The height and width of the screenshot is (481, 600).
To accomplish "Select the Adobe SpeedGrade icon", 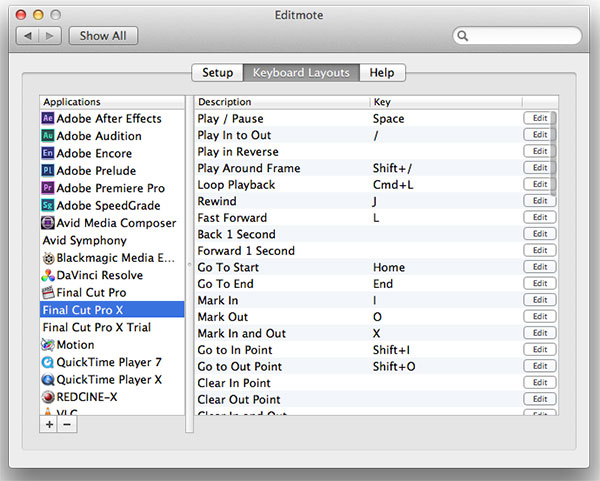I will pyautogui.click(x=47, y=205).
